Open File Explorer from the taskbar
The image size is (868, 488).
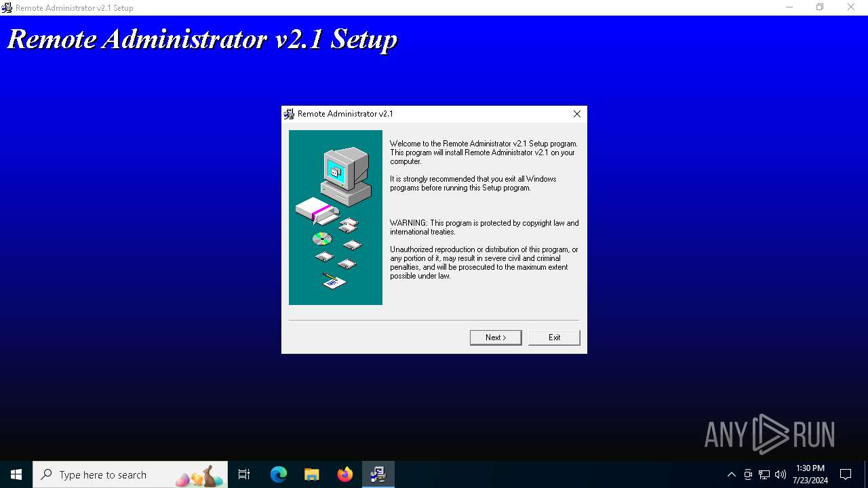312,474
